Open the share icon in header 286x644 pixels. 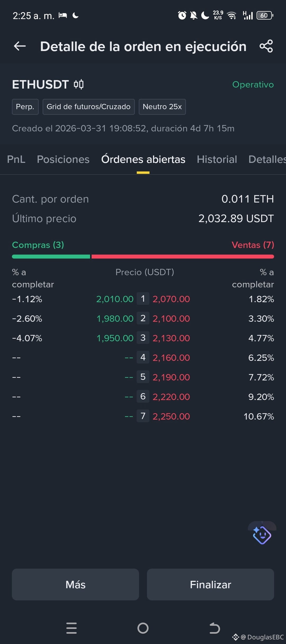pos(266,46)
